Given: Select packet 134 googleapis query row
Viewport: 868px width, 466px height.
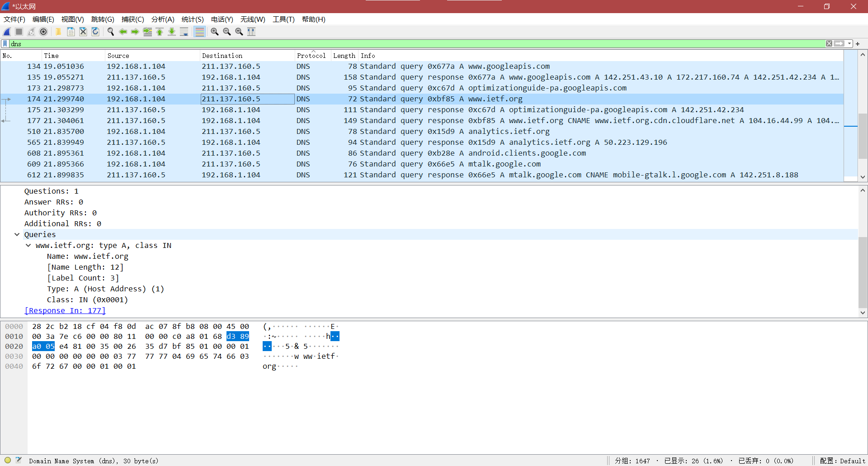Looking at the screenshot, I should pos(422,66).
